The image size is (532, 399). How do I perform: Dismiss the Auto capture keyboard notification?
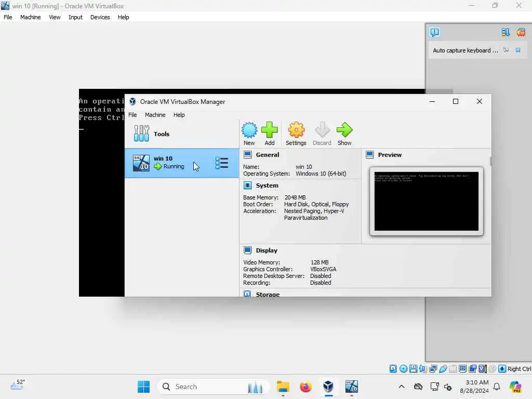(x=518, y=50)
